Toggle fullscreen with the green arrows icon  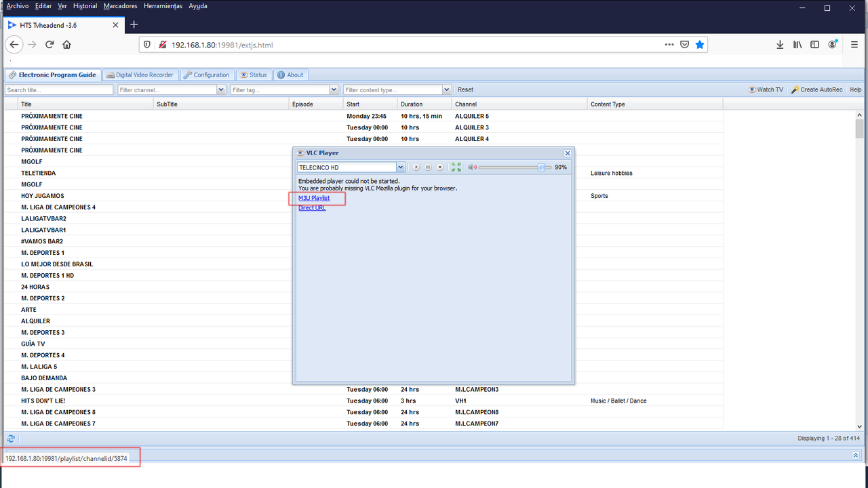456,167
